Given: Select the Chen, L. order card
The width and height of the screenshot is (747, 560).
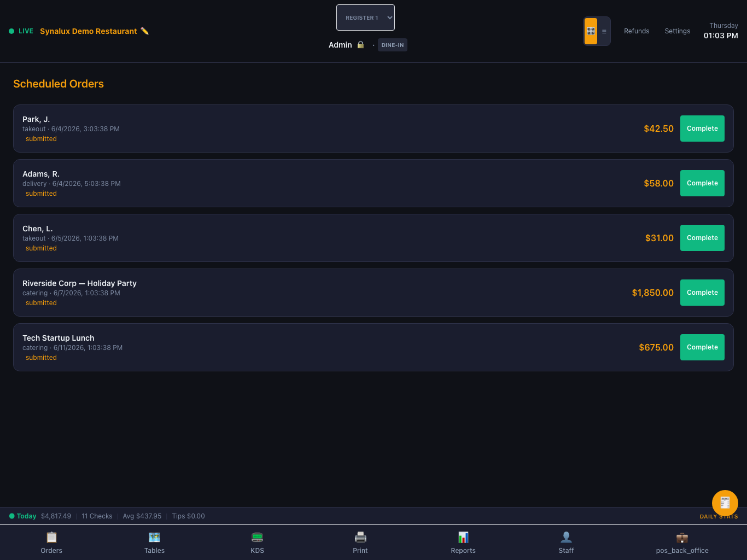Looking at the screenshot, I should click(373, 238).
